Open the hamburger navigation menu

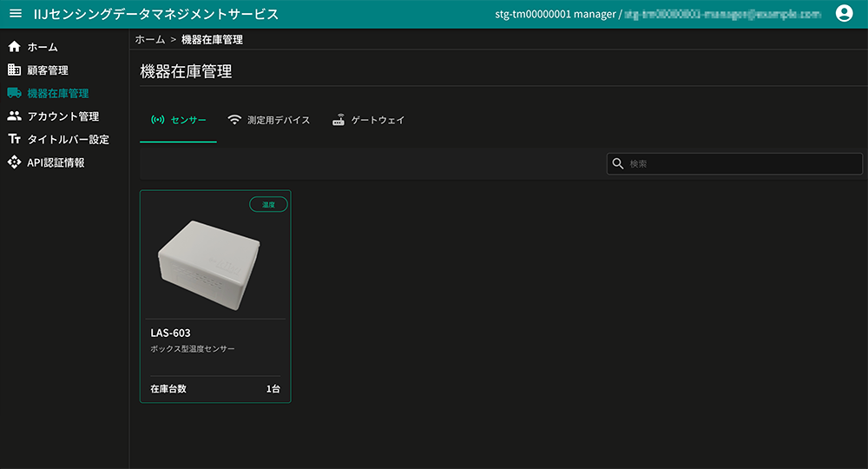(x=15, y=14)
